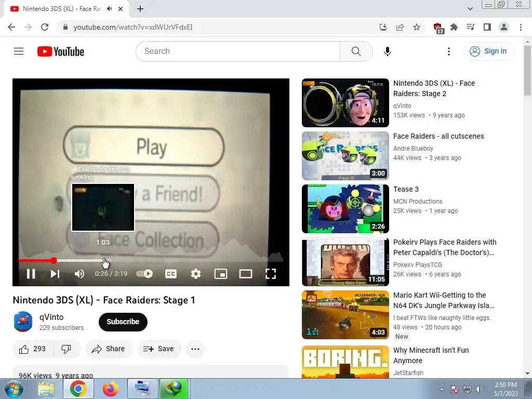Screen dimensions: 532x399
Task: Open Windows Start menu
Action: click(x=14, y=389)
